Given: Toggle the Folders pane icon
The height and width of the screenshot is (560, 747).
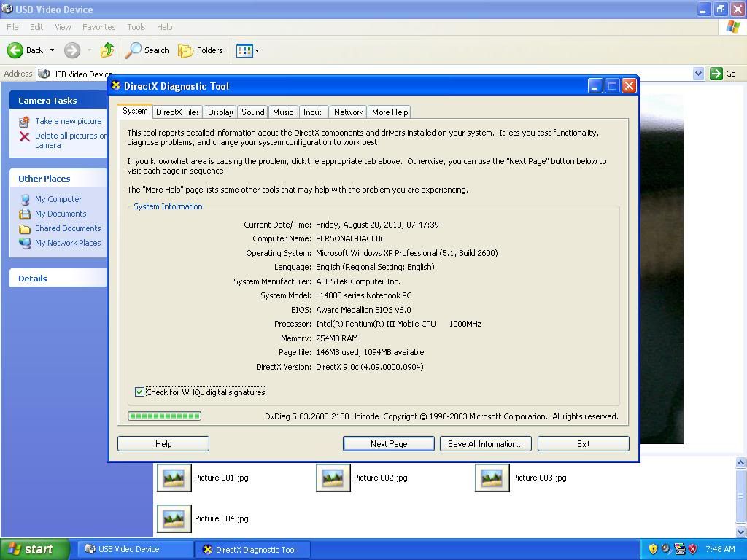Looking at the screenshot, I should [185, 50].
